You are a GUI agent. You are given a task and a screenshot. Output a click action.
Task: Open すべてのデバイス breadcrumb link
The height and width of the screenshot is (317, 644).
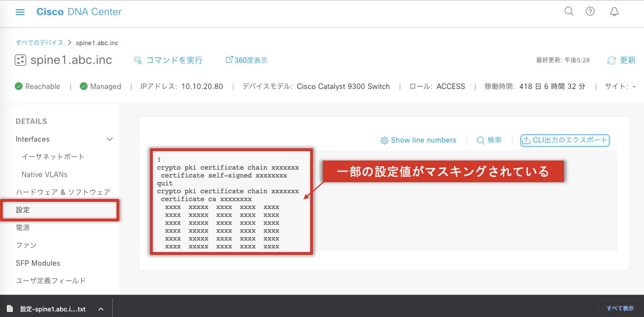tap(40, 42)
